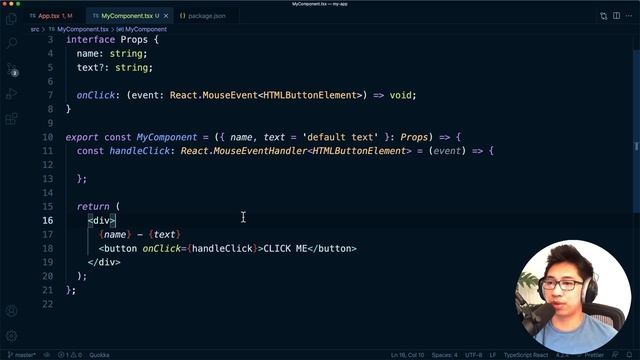Open the Accounts menu icon
640x360 pixels.
[11, 311]
